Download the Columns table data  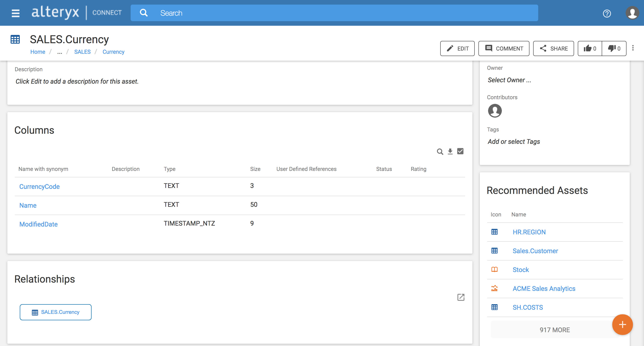(x=450, y=151)
